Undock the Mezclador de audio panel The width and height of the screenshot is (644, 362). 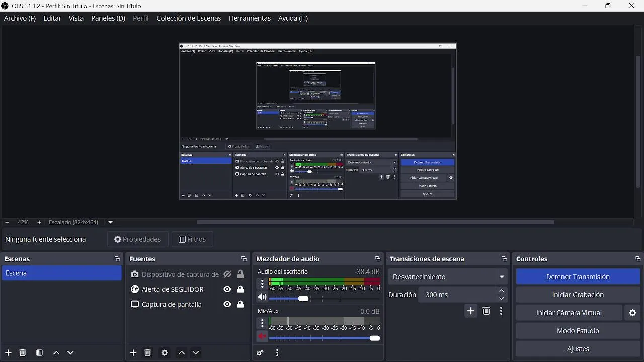pos(378,259)
